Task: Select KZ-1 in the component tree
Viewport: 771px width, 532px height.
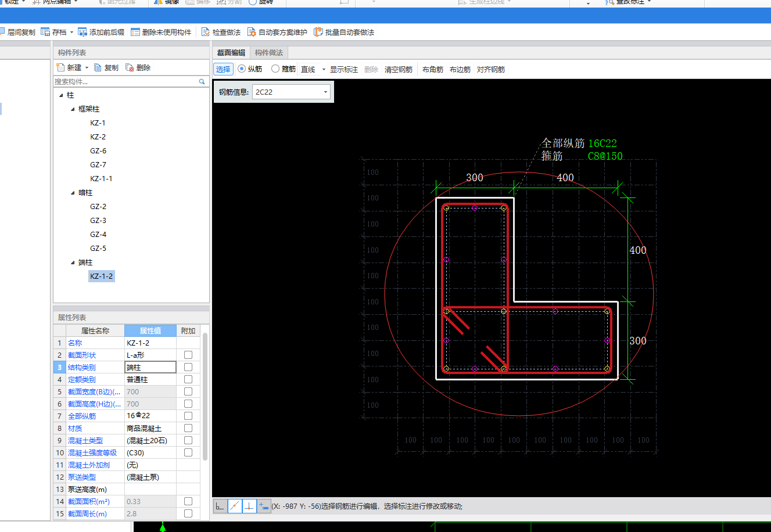Action: (98, 123)
